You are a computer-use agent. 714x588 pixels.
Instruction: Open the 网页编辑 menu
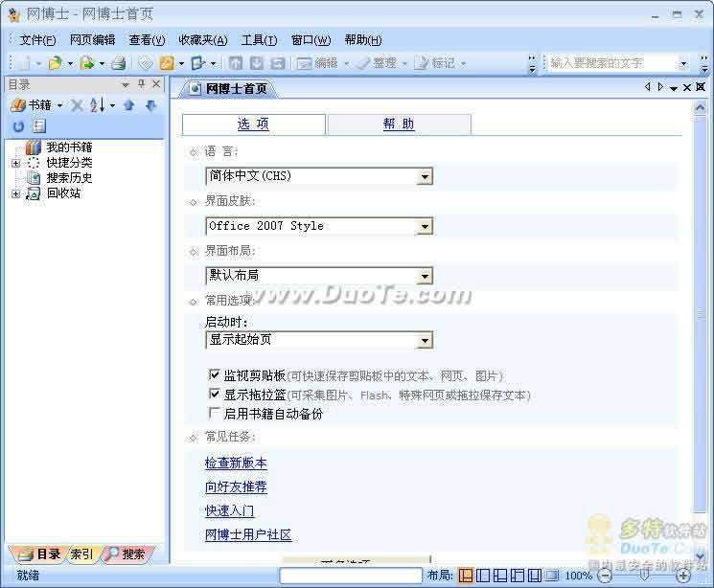coord(92,40)
